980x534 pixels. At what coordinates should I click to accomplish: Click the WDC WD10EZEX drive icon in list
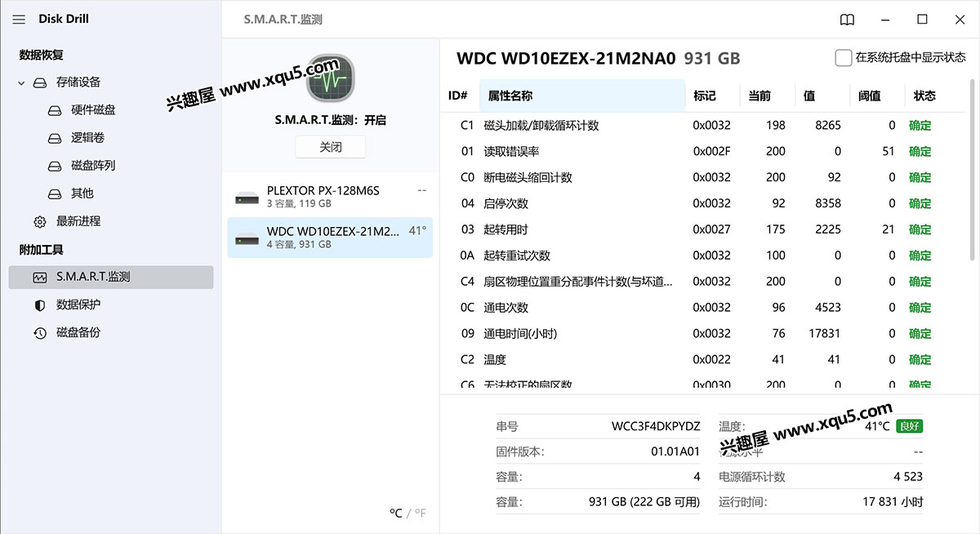point(247,238)
